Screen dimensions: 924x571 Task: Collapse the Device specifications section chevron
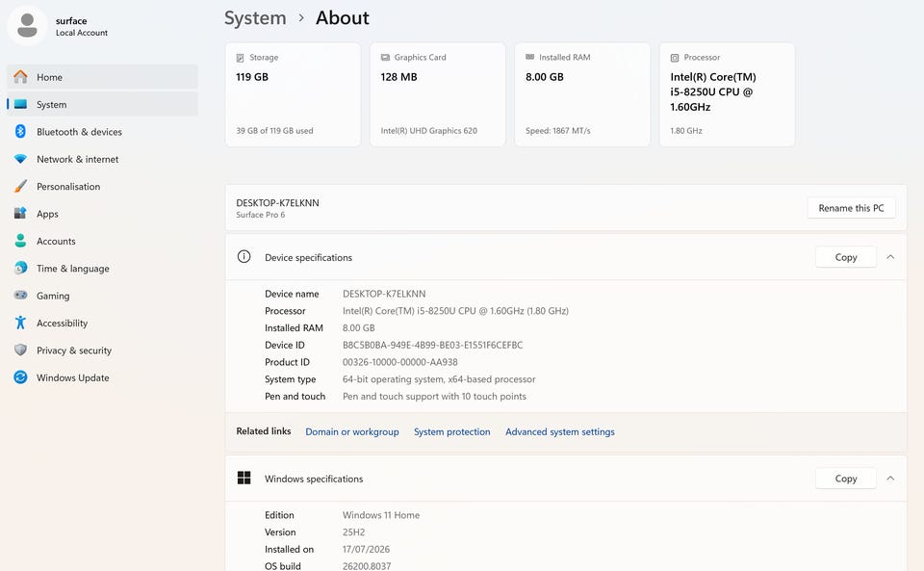[890, 257]
